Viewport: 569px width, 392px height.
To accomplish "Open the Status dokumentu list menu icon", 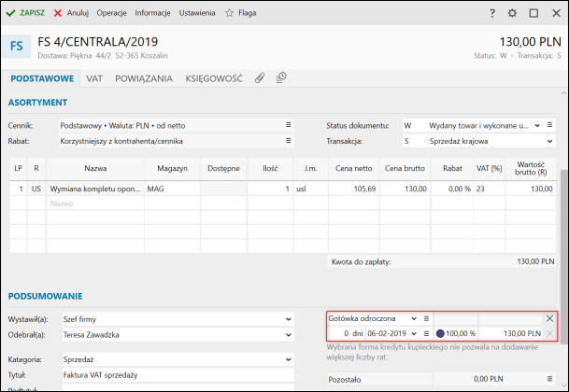I will click(x=549, y=125).
